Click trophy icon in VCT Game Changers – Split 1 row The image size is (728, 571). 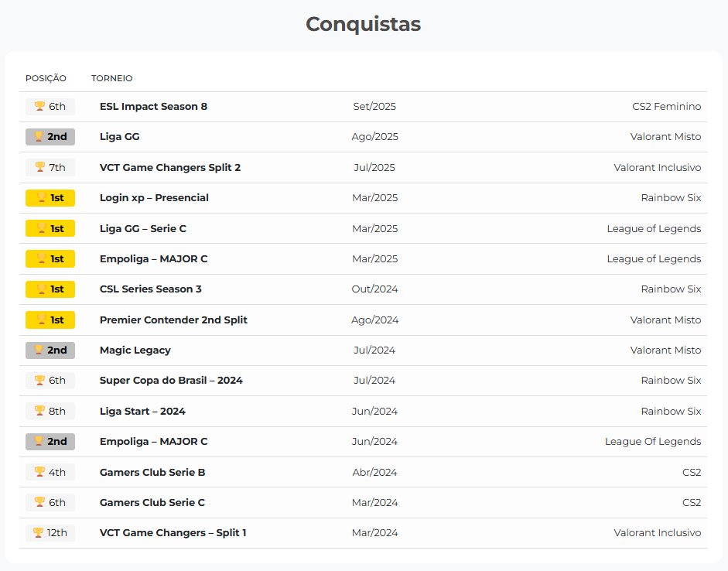tap(38, 532)
